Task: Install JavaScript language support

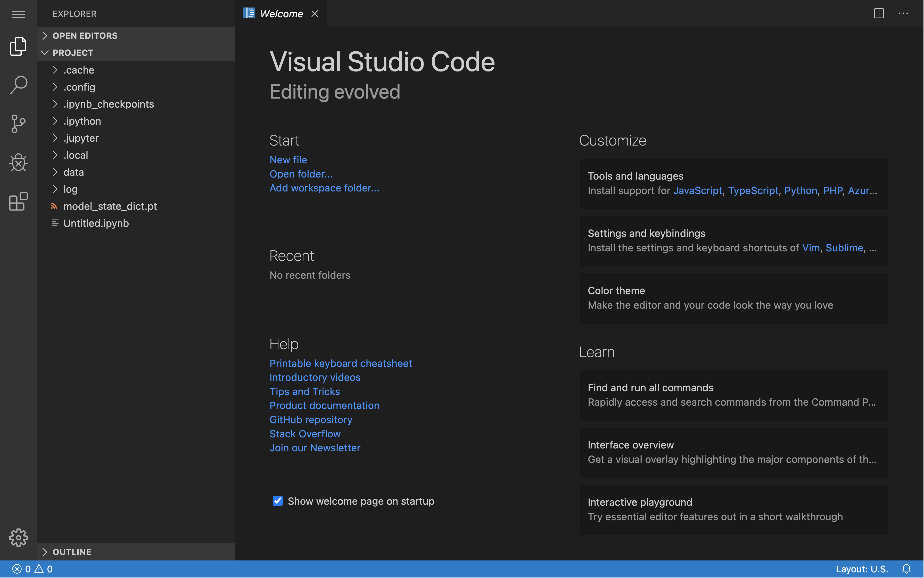Action: pos(698,190)
